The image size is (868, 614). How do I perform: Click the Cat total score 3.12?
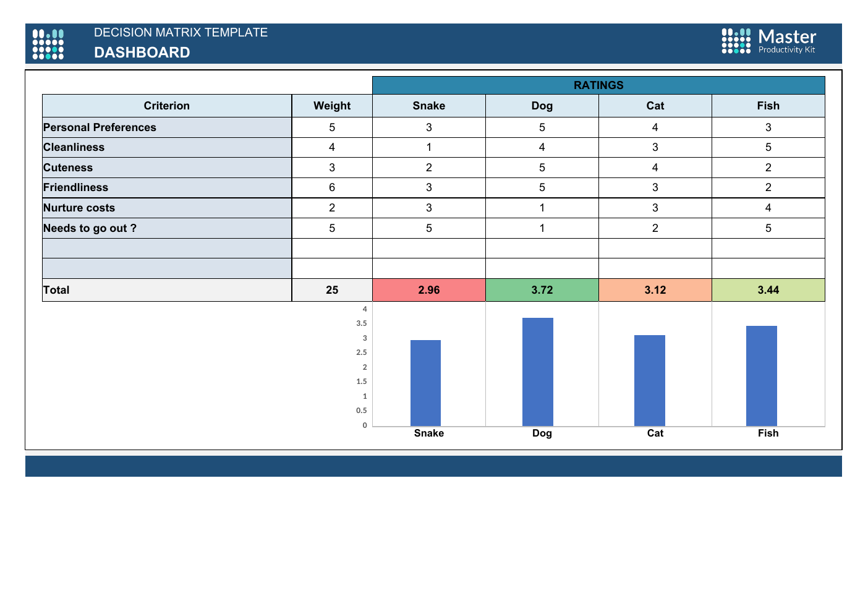coord(655,290)
